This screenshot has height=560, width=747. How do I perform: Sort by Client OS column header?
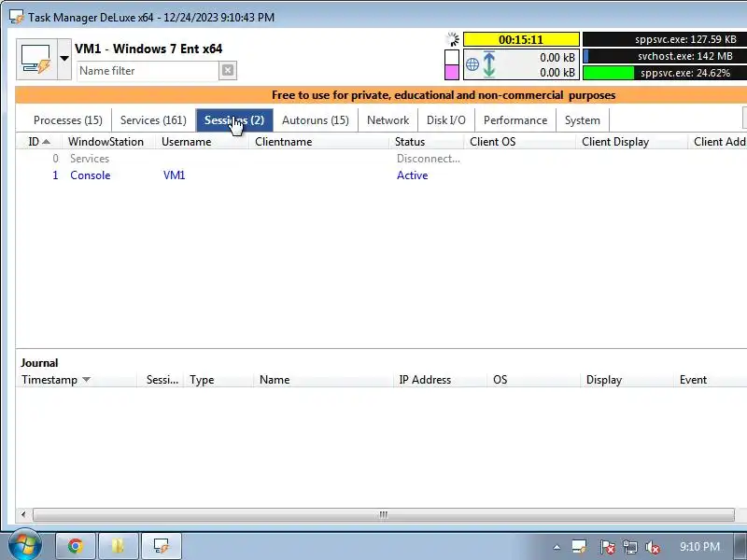[520, 142]
